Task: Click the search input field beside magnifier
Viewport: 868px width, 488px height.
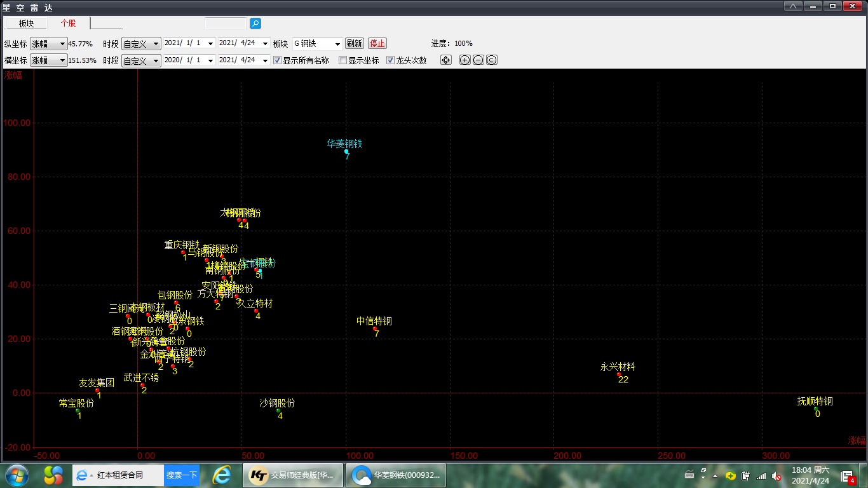Action: 225,24
